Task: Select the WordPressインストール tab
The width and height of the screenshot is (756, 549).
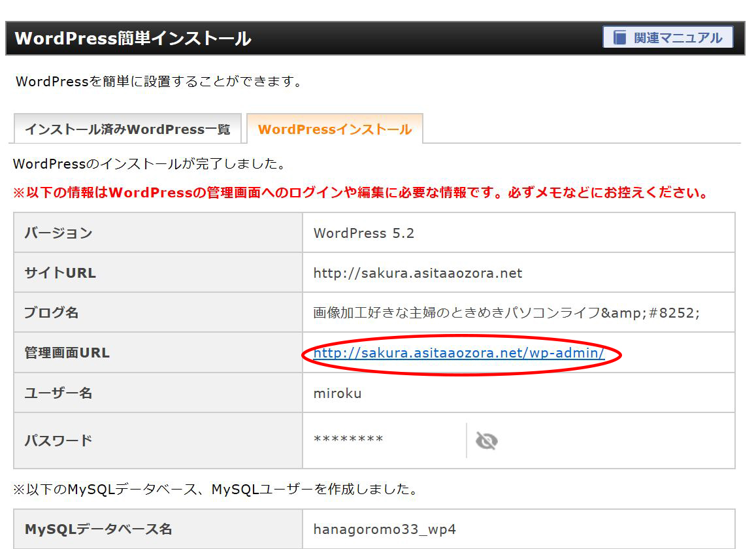Action: 335,129
